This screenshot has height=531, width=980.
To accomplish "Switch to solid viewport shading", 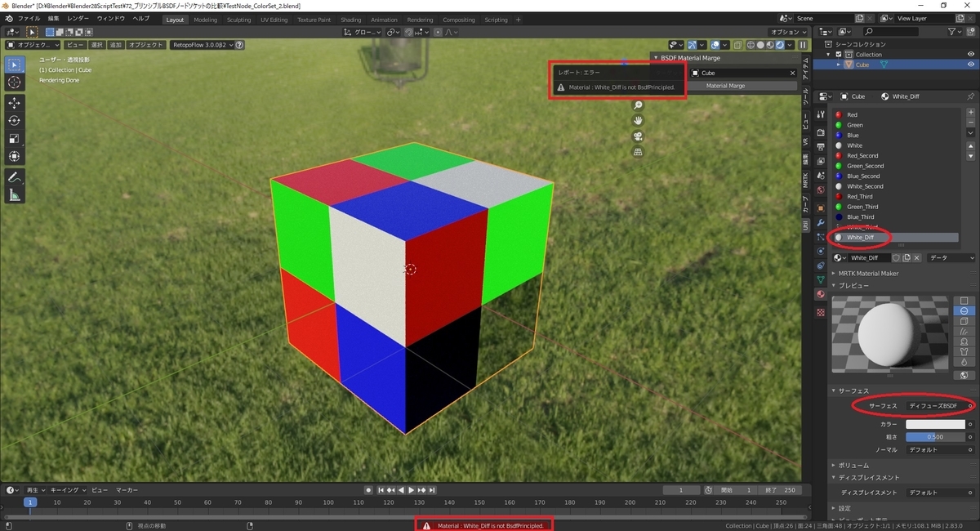I will pyautogui.click(x=761, y=45).
